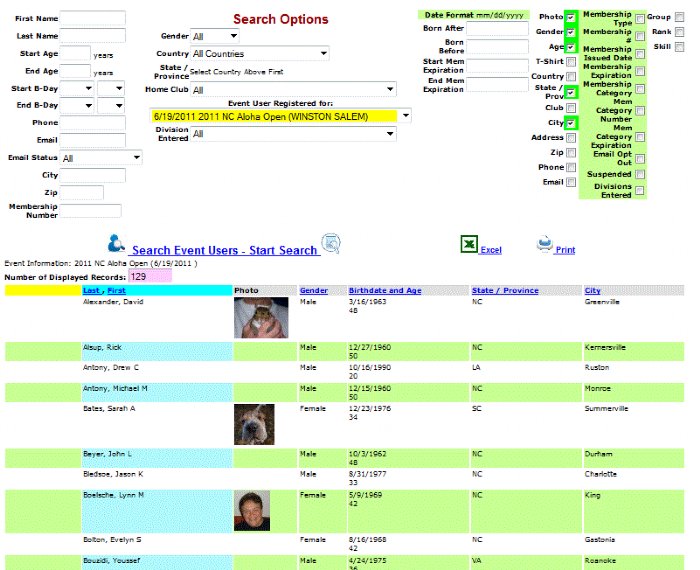Click the search user icon beside Search Event Users
The width and height of the screenshot is (700, 570).
116,243
